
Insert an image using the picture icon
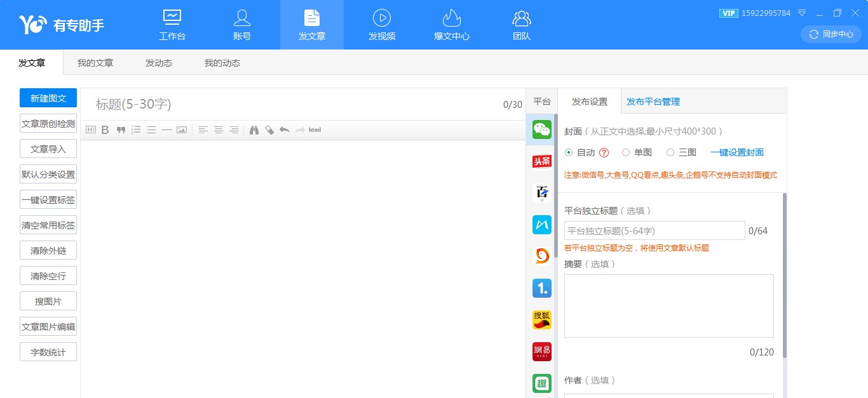point(182,130)
